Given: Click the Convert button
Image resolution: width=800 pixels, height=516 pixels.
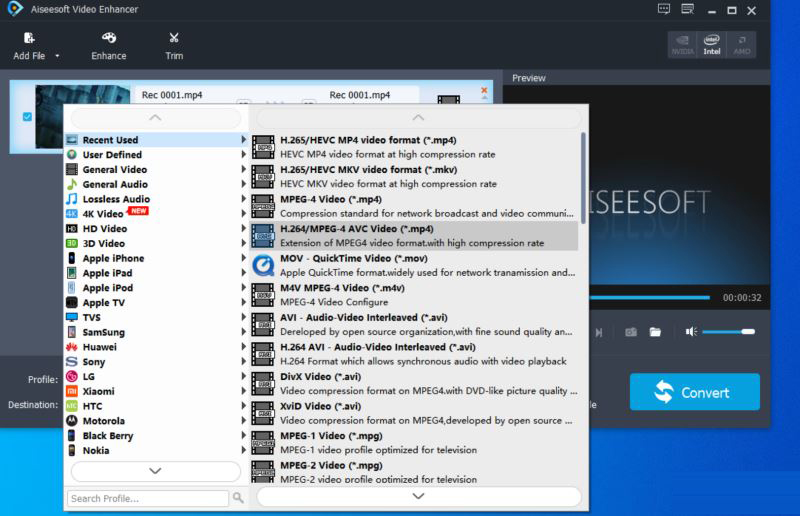Looking at the screenshot, I should [x=694, y=392].
